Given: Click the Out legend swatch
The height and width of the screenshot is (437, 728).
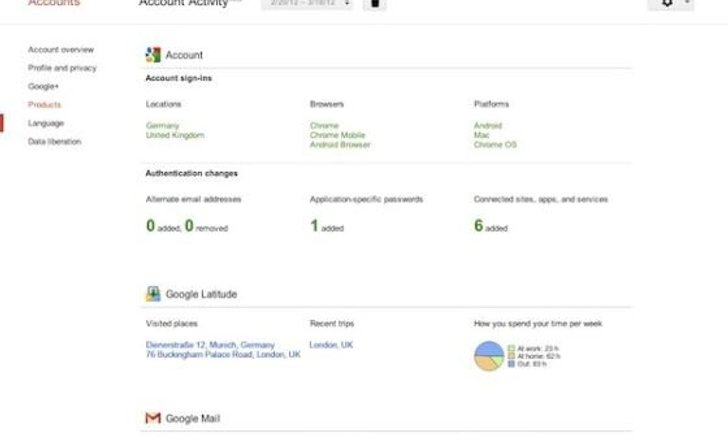Looking at the screenshot, I should (x=511, y=364).
